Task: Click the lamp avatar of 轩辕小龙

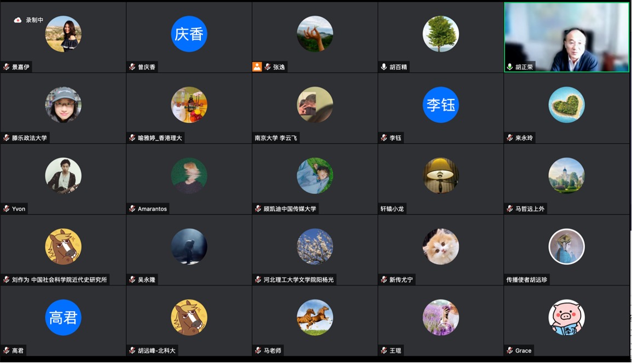Action: pos(440,175)
